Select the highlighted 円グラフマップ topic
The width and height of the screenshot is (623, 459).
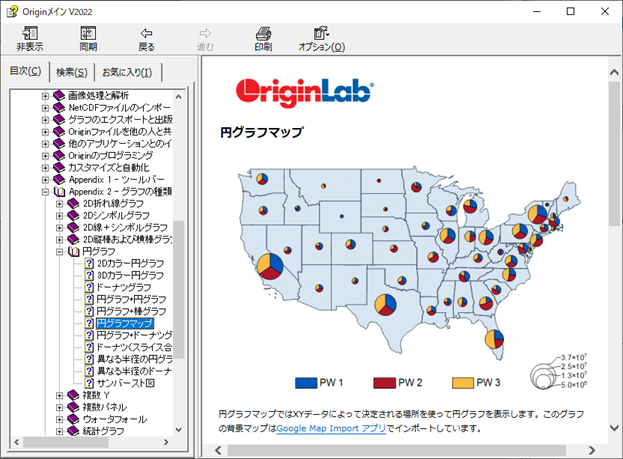[125, 323]
